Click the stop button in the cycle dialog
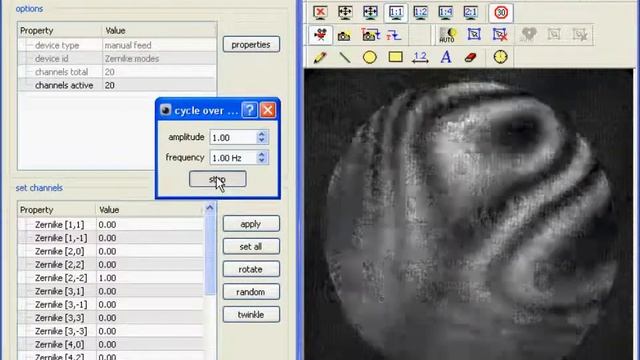The image size is (640, 360). [x=218, y=179]
